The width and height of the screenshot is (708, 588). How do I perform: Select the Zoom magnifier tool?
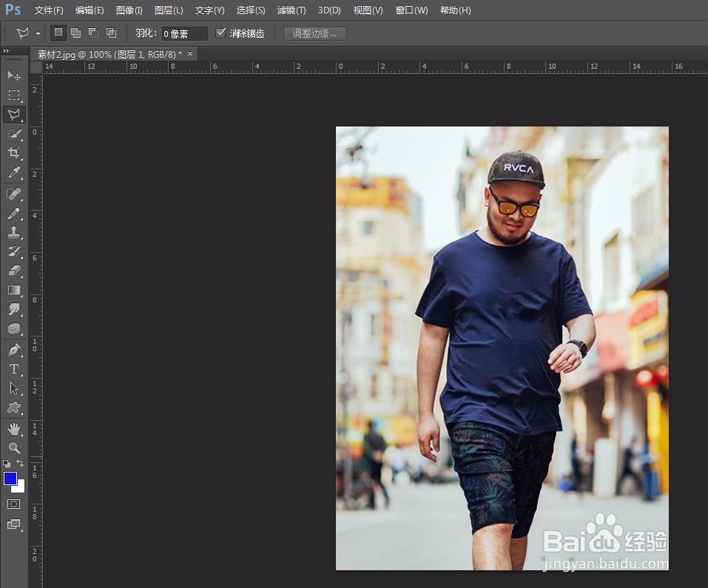pos(14,448)
